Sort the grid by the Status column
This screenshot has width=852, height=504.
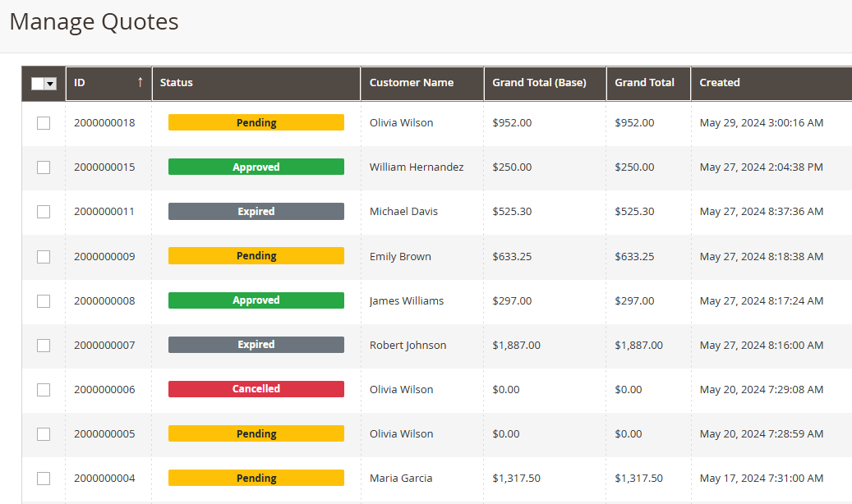pyautogui.click(x=175, y=83)
